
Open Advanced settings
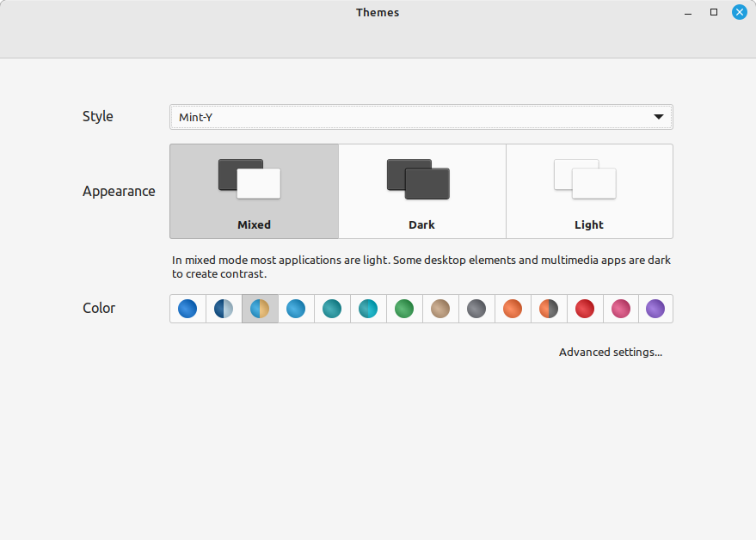point(611,352)
